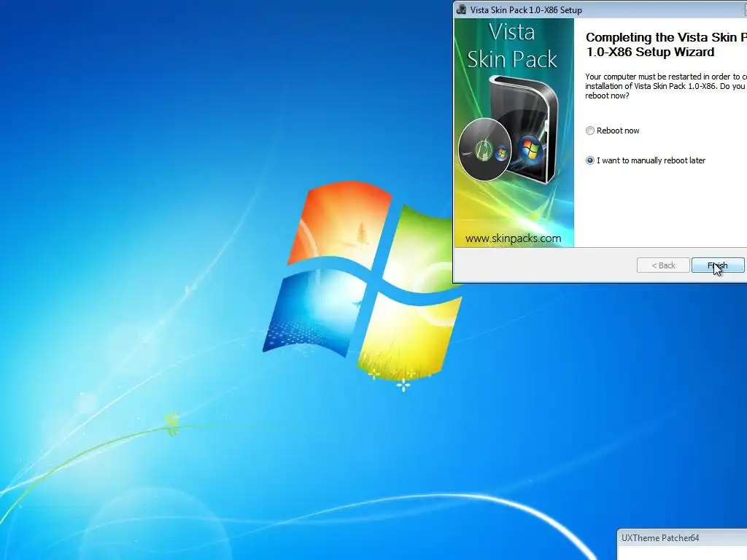Click the Vista Skin Pack setup title icon

461,9
